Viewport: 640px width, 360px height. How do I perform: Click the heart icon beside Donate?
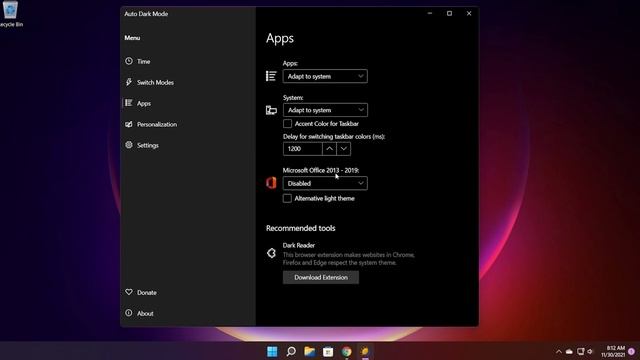[129, 292]
